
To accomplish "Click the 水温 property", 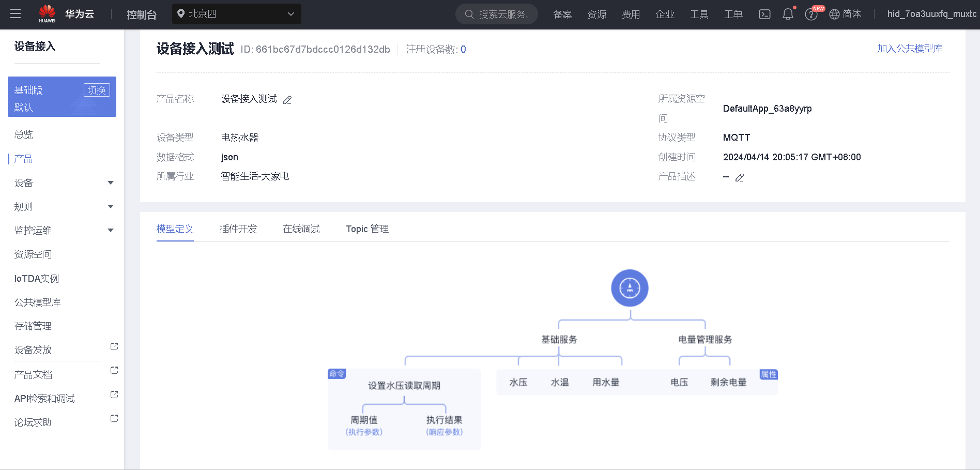I will 560,382.
